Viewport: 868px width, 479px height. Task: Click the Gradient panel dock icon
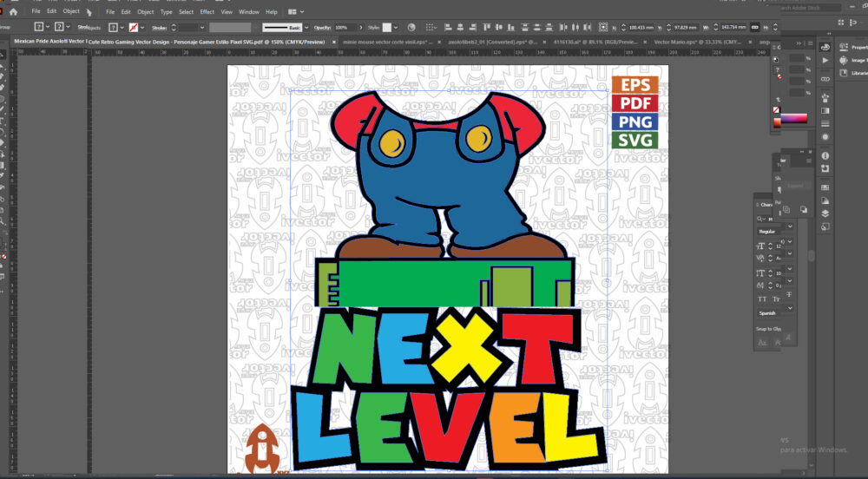coord(825,110)
